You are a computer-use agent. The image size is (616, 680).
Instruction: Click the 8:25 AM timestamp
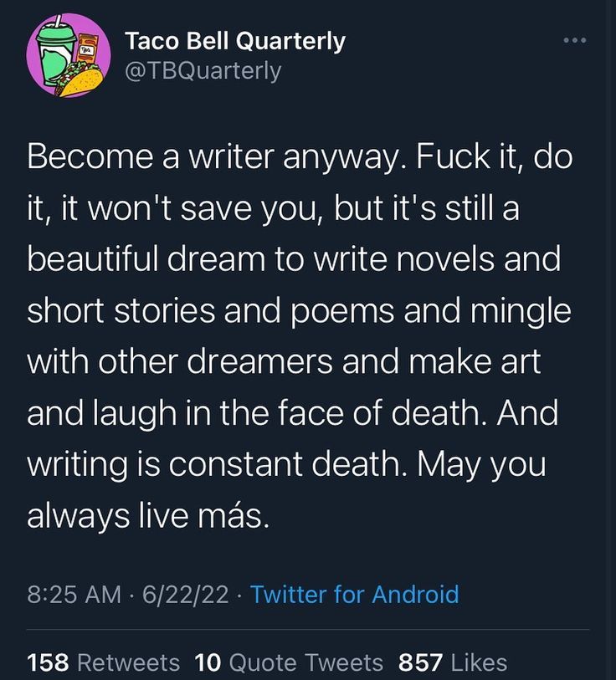click(74, 595)
